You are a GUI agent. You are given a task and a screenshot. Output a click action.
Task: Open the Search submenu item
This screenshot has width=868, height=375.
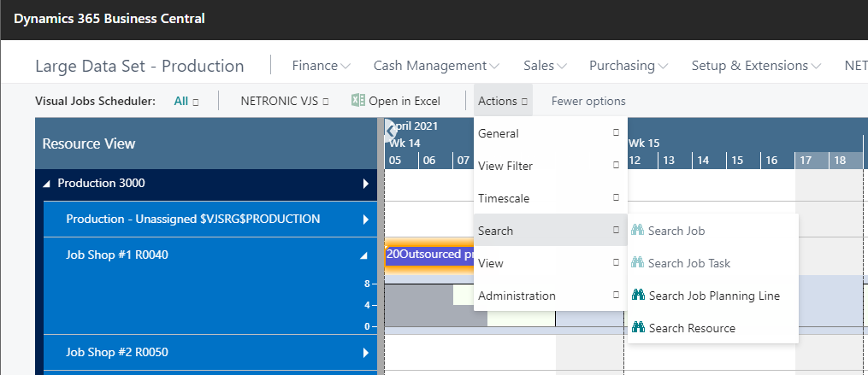(550, 230)
